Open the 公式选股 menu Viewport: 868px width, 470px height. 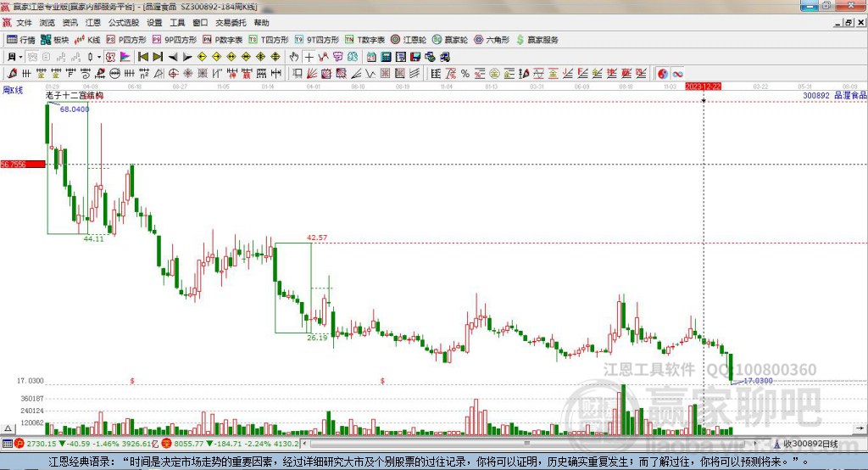(124, 23)
